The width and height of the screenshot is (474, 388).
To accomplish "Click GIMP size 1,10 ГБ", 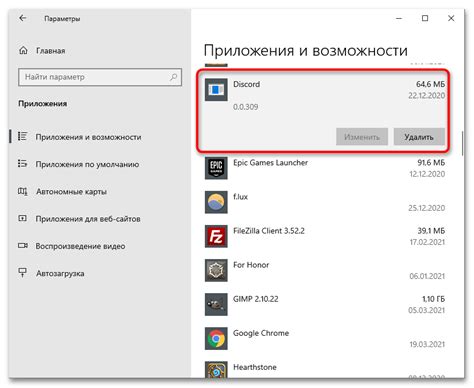I will 433,299.
